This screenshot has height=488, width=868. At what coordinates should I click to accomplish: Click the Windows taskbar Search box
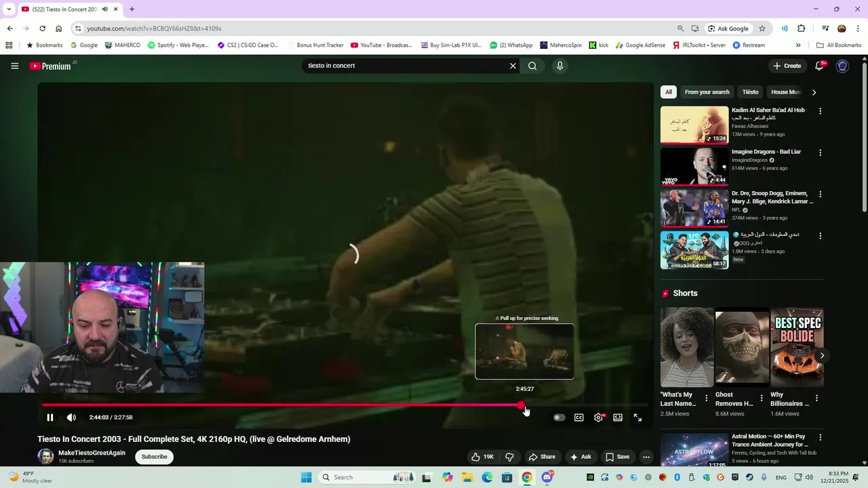pyautogui.click(x=366, y=477)
